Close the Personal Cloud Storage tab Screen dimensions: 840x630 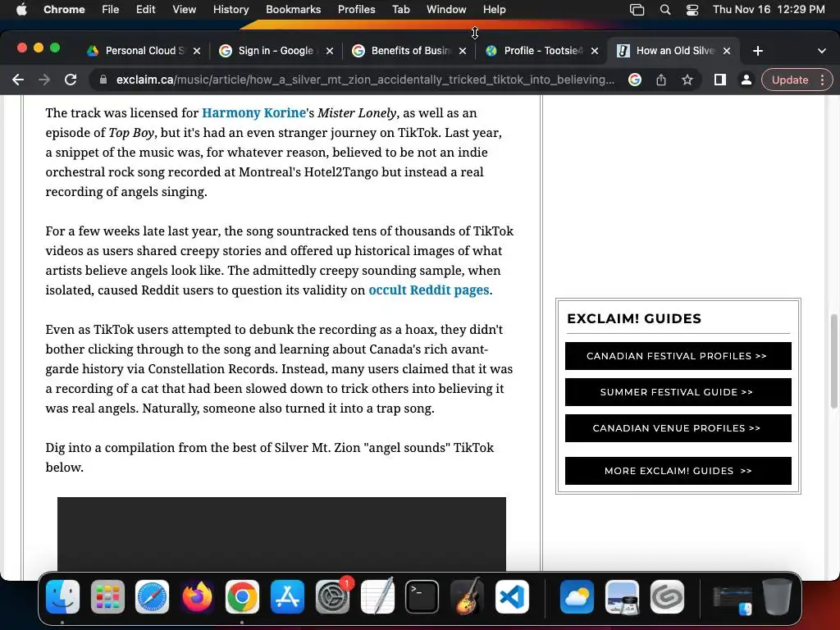click(x=197, y=51)
